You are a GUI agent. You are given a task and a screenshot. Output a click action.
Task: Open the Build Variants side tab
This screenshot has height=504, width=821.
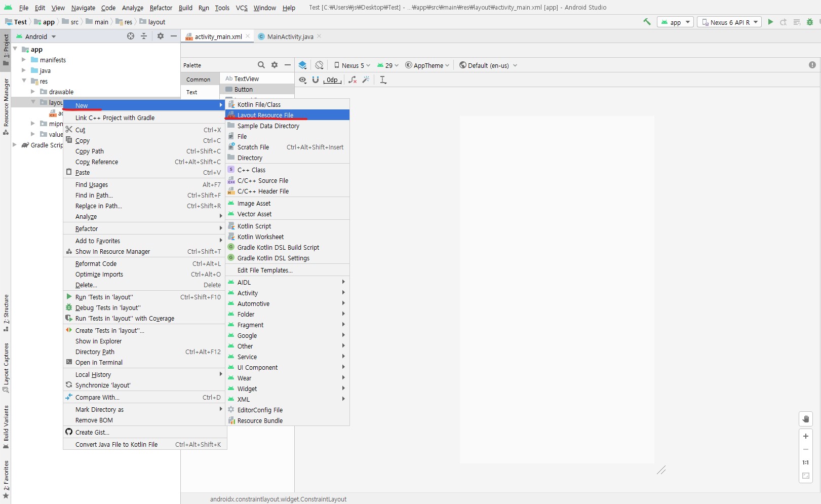6,427
